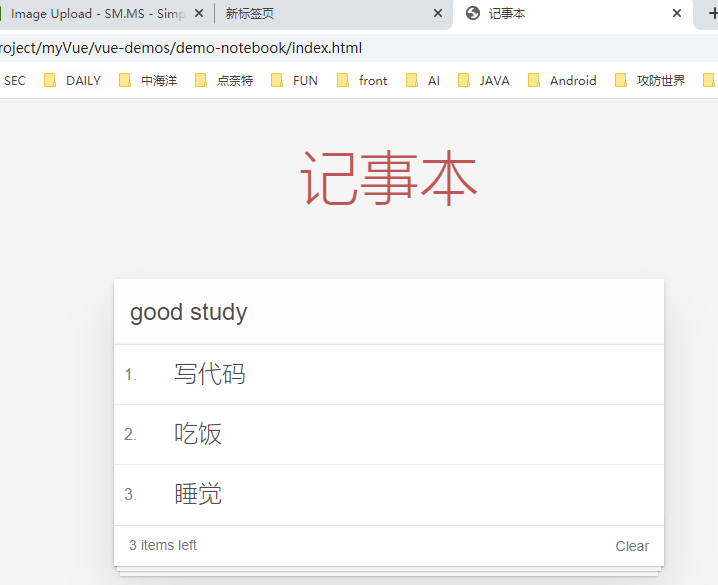This screenshot has width=718, height=585.
Task: Close the 记事本 browser tab
Action: 677,14
